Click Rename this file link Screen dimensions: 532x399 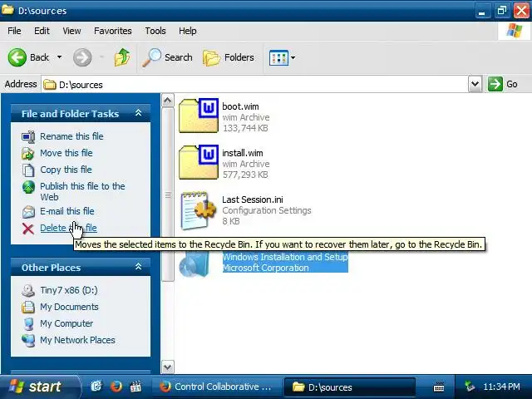(71, 136)
